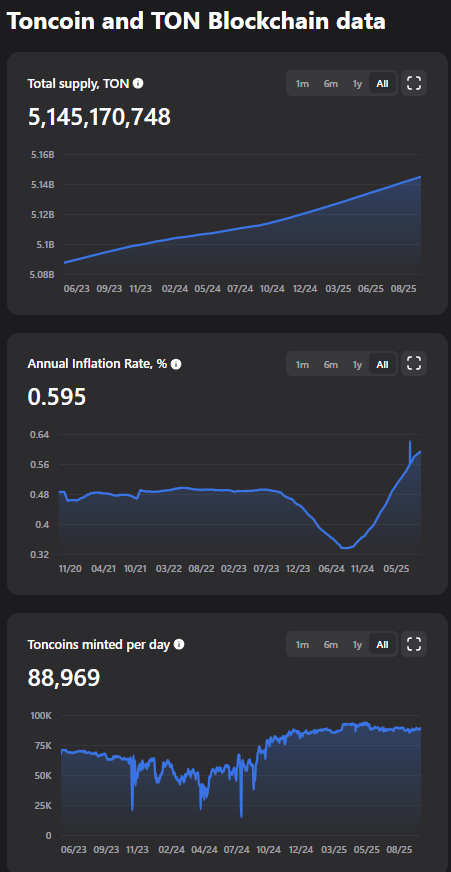Click the Total supply line endpoint at 08/25

[420, 176]
